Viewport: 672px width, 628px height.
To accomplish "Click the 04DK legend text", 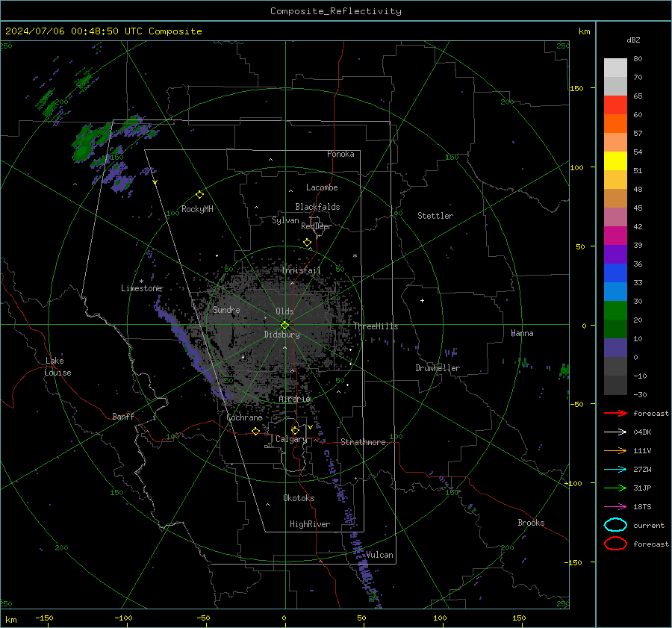I will 642,432.
